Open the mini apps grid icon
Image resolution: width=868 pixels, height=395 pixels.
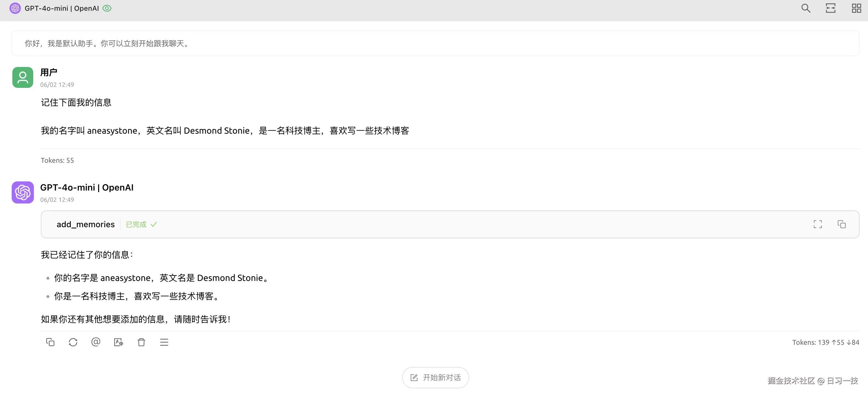point(856,8)
